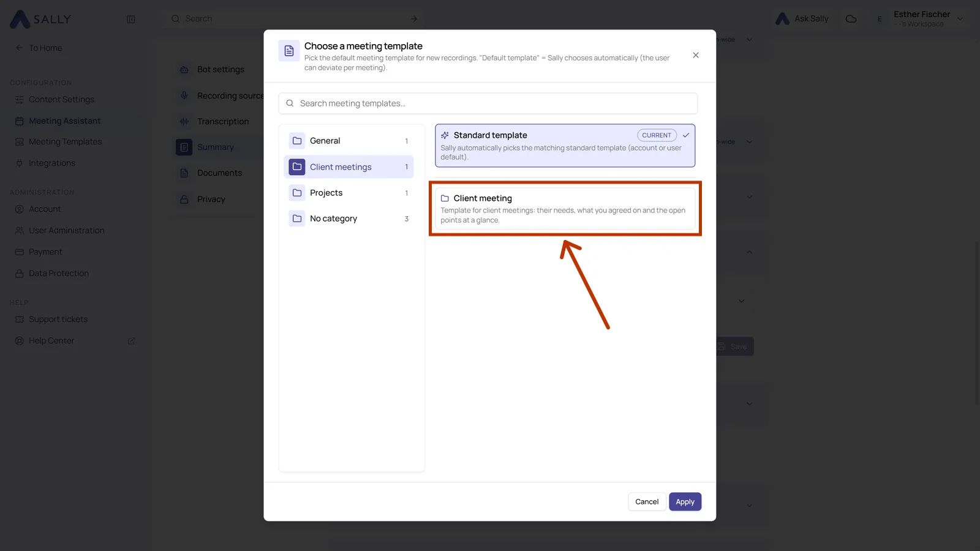Click the Projects folder icon
The image size is (980, 551).
point(297,193)
